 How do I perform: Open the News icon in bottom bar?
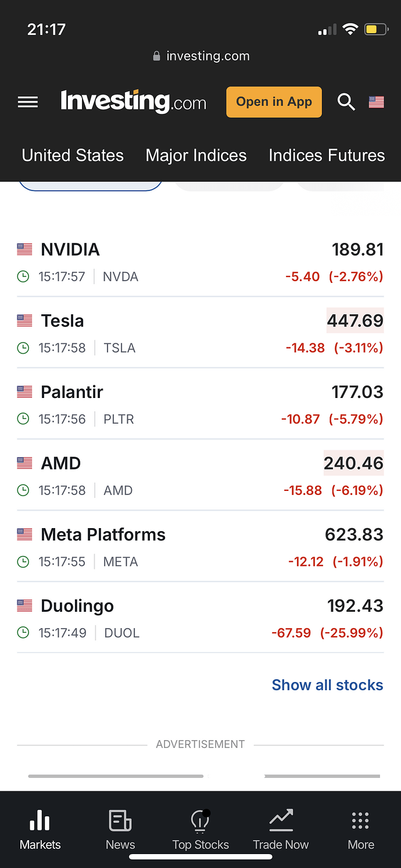pos(120,821)
